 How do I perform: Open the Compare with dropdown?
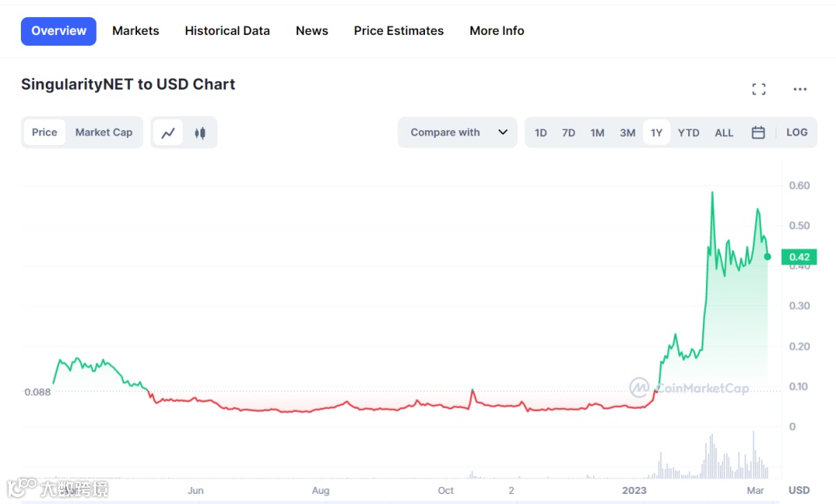[457, 132]
